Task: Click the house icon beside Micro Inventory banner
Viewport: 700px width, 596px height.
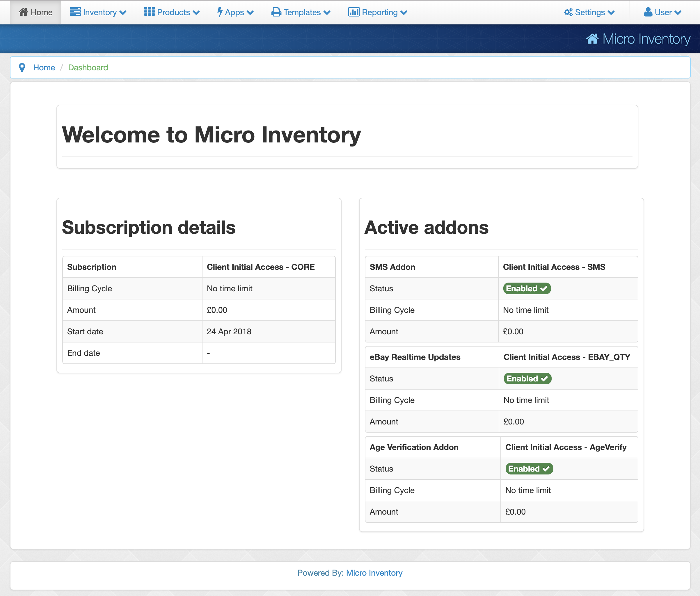Action: coord(592,39)
